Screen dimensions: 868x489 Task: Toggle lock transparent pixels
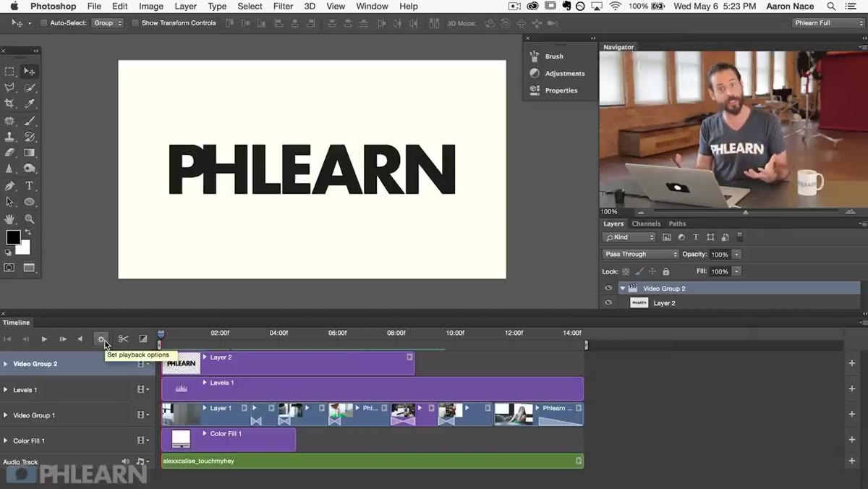pyautogui.click(x=626, y=271)
